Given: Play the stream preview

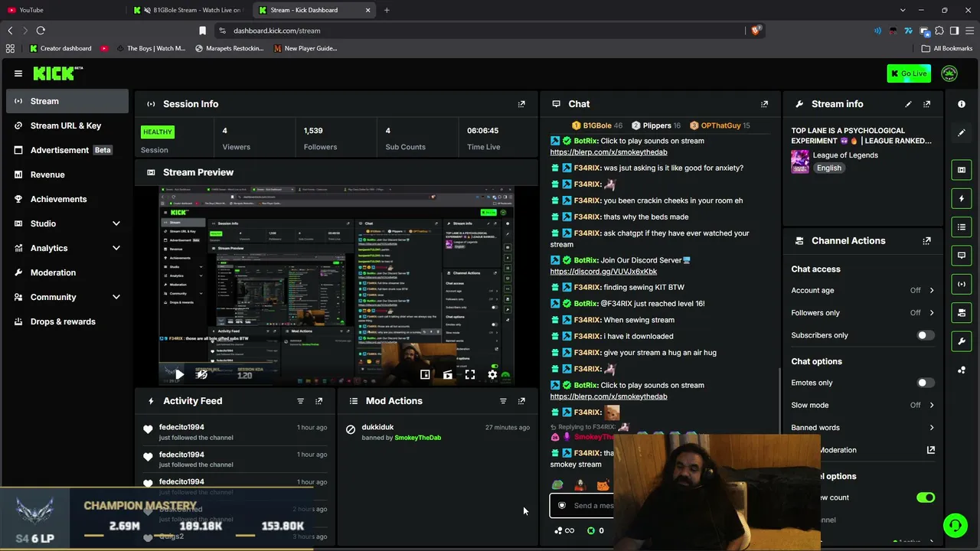Looking at the screenshot, I should coord(178,374).
